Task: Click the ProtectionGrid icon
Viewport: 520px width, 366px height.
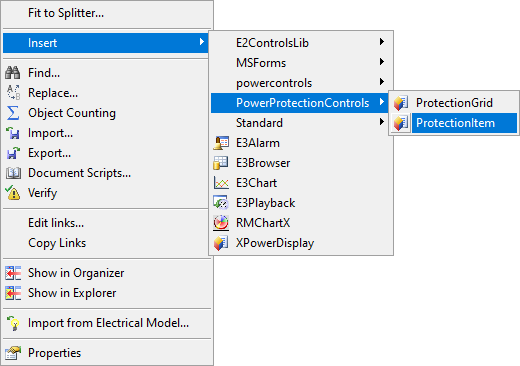Action: point(401,103)
